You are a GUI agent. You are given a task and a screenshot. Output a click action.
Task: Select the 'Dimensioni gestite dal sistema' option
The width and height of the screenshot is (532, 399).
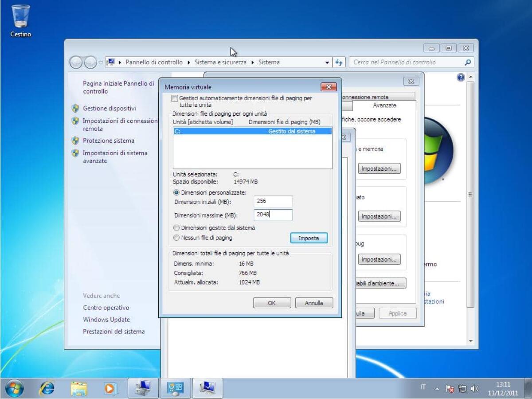(x=176, y=228)
